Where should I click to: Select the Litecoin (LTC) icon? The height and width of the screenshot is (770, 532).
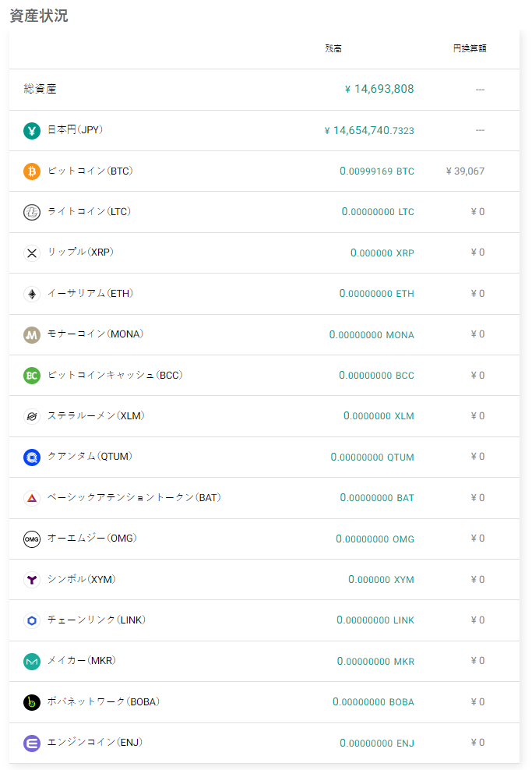[32, 212]
